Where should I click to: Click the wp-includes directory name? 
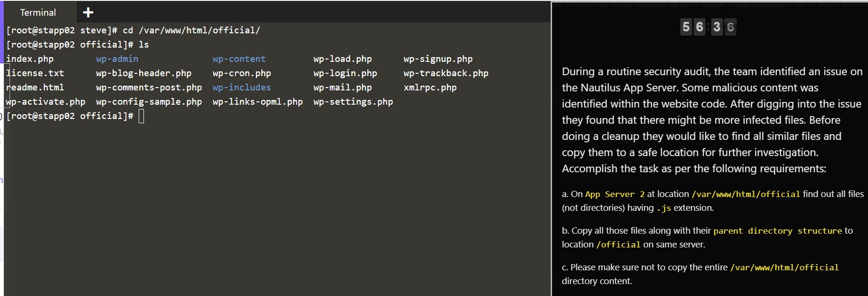click(x=241, y=88)
